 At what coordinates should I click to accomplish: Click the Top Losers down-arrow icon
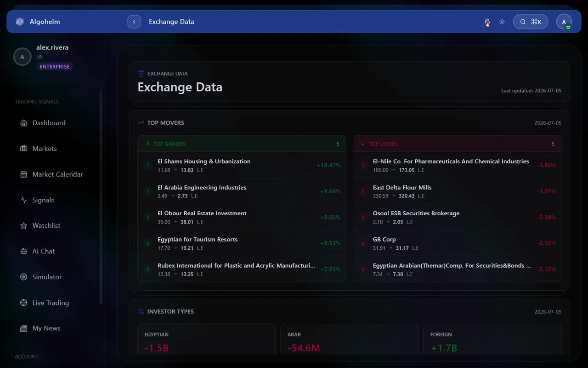[x=362, y=144]
